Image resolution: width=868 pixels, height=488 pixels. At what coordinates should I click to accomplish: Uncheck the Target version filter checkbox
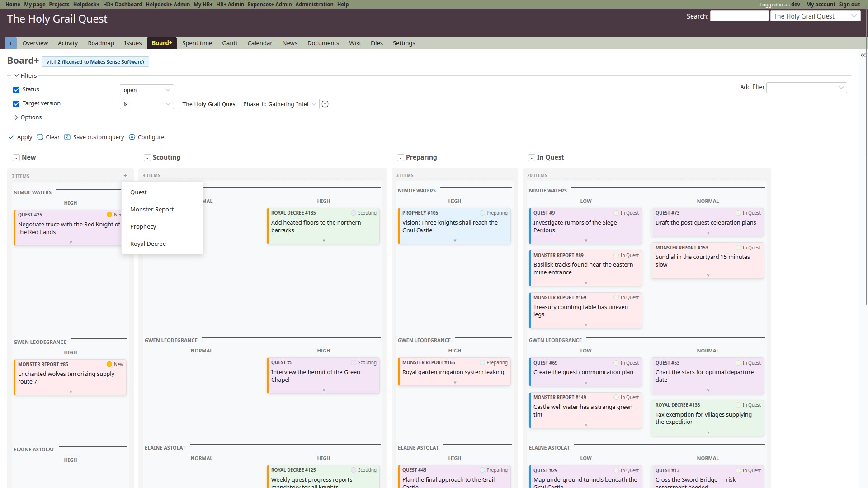pos(16,104)
